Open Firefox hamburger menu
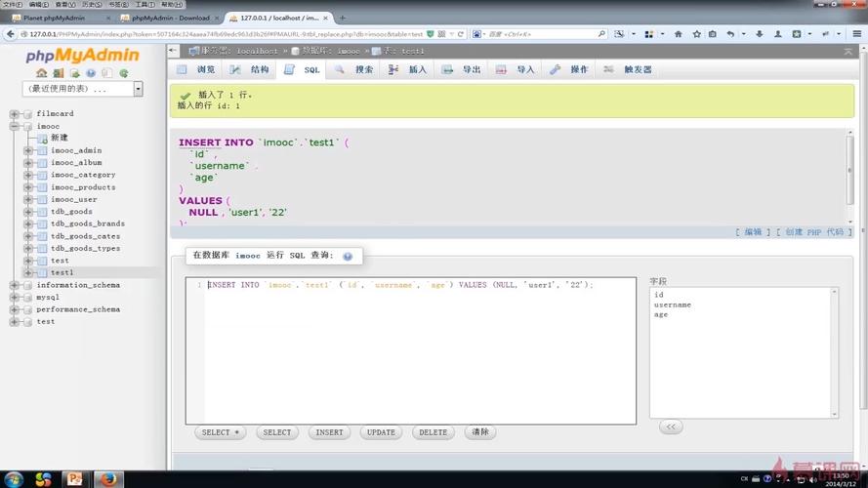868x488 pixels. (856, 34)
